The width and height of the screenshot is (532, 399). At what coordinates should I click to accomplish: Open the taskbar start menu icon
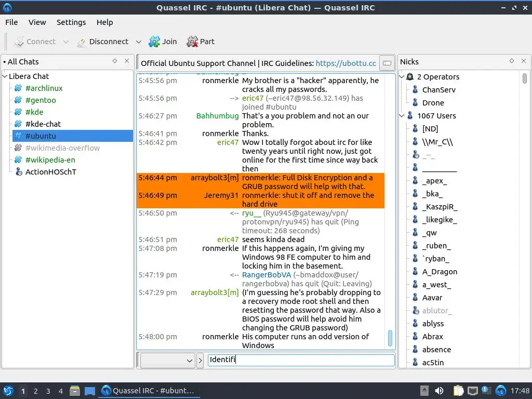[x=8, y=391]
